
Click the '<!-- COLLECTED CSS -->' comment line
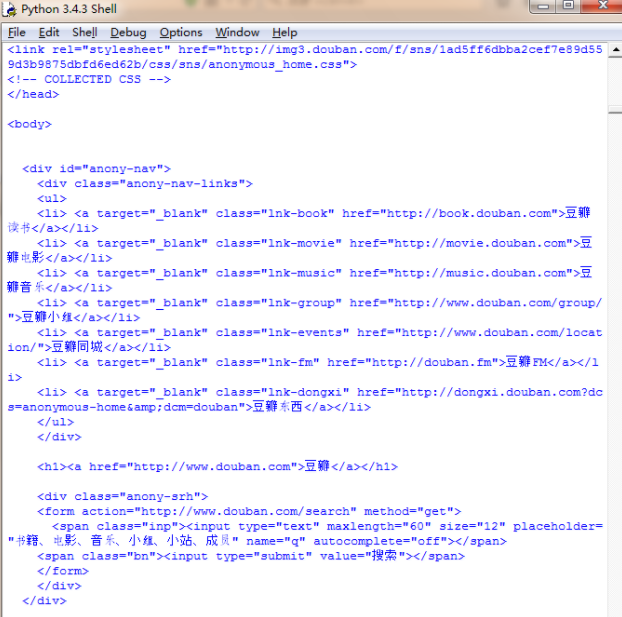pyautogui.click(x=89, y=79)
